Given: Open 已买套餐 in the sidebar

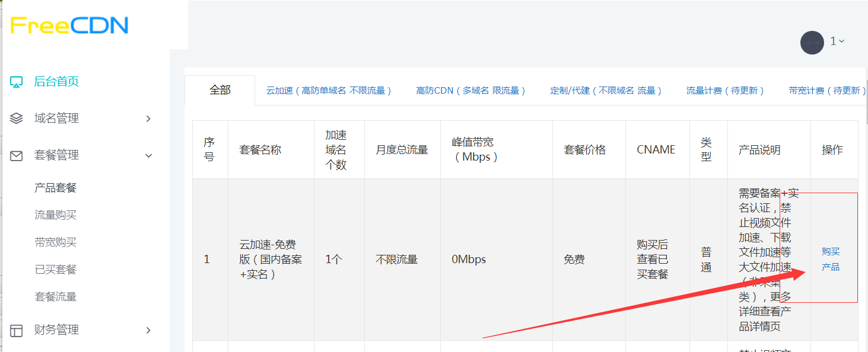Looking at the screenshot, I should coord(56,270).
